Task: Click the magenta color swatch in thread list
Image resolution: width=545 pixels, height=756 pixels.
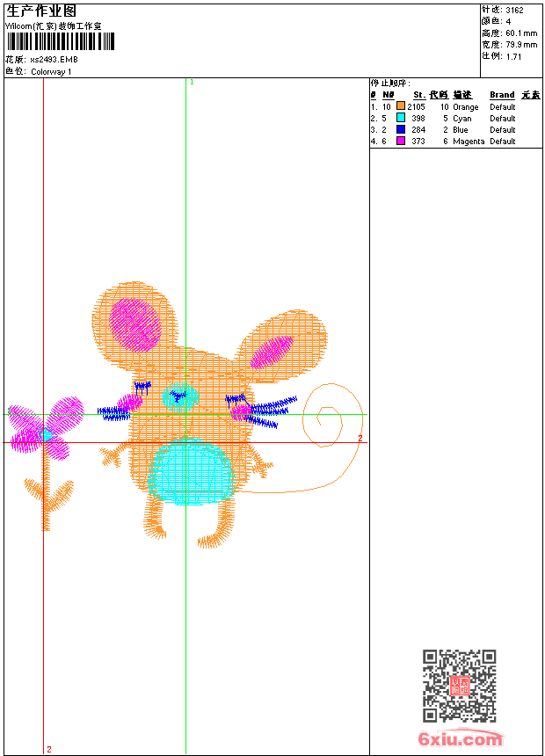Action: (400, 141)
